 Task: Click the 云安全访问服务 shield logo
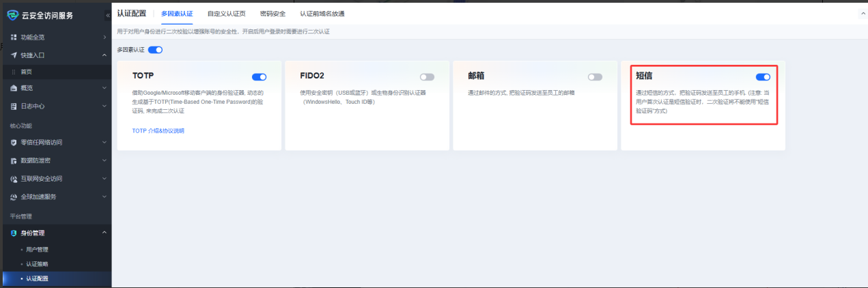[12, 15]
